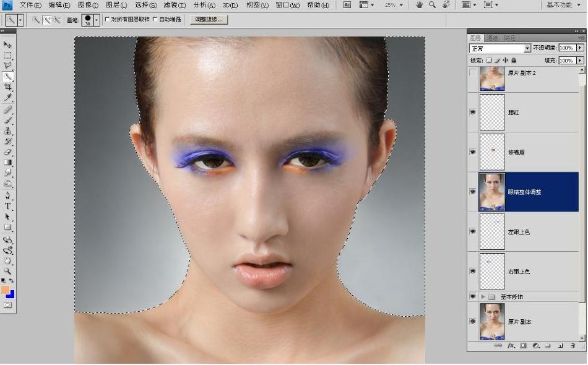Select the Horizontal Type tool
This screenshot has height=365, width=588.
(7, 206)
